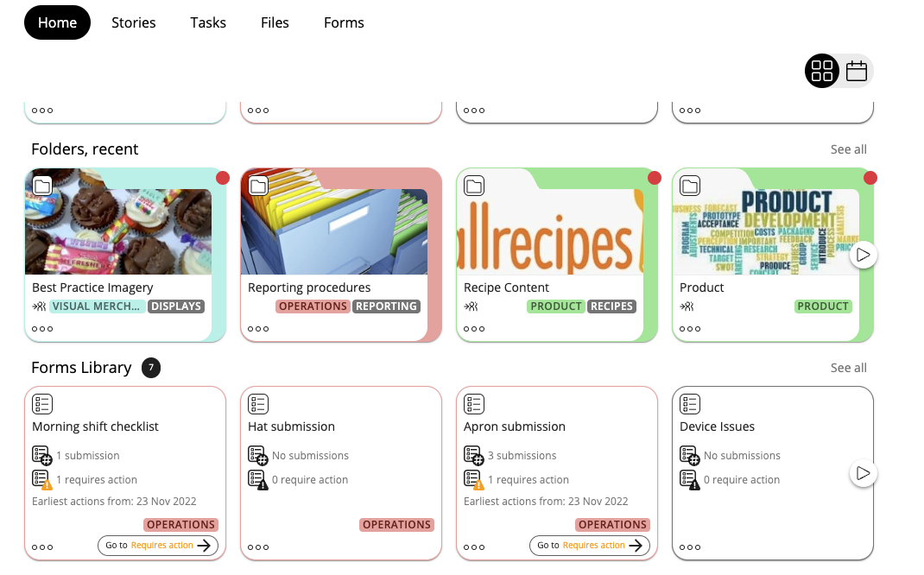Select DISPLAYS tag
Viewport: 924px width, 575px height.
tap(176, 306)
